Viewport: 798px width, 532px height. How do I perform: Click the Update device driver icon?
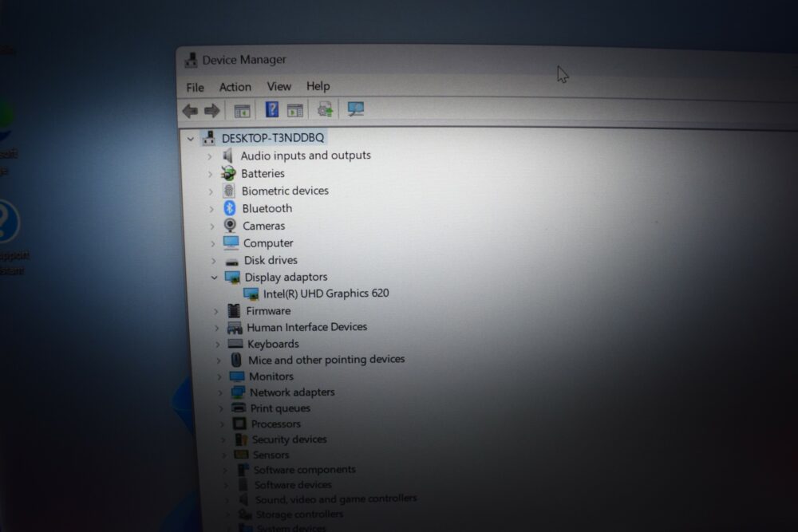click(x=325, y=109)
